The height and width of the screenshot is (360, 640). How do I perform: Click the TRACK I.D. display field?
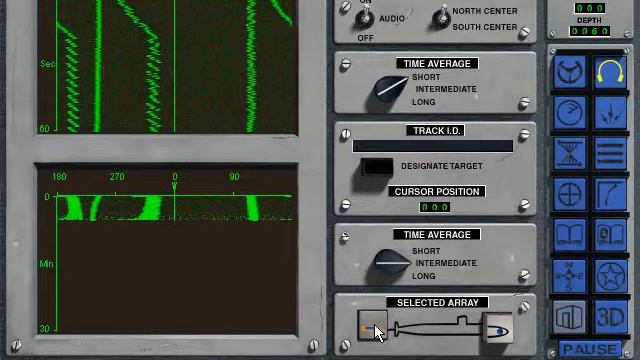[x=433, y=146]
